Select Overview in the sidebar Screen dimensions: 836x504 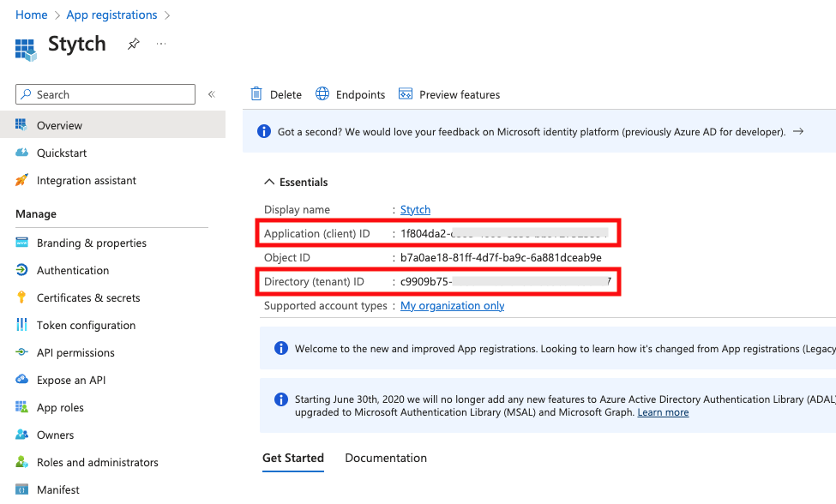(x=112, y=125)
